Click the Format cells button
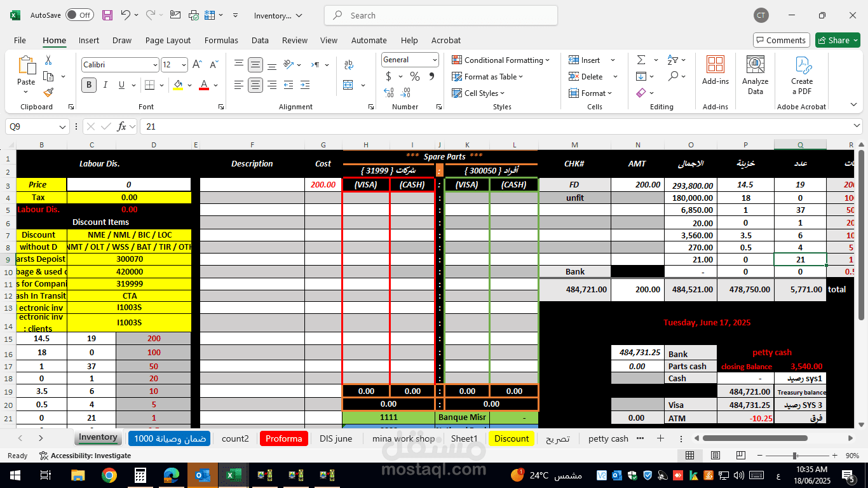The width and height of the screenshot is (868, 488). (591, 93)
